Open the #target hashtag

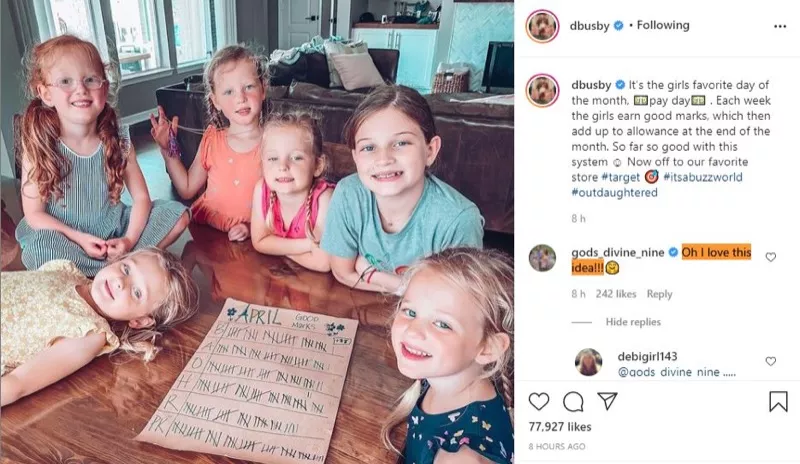tap(620, 177)
